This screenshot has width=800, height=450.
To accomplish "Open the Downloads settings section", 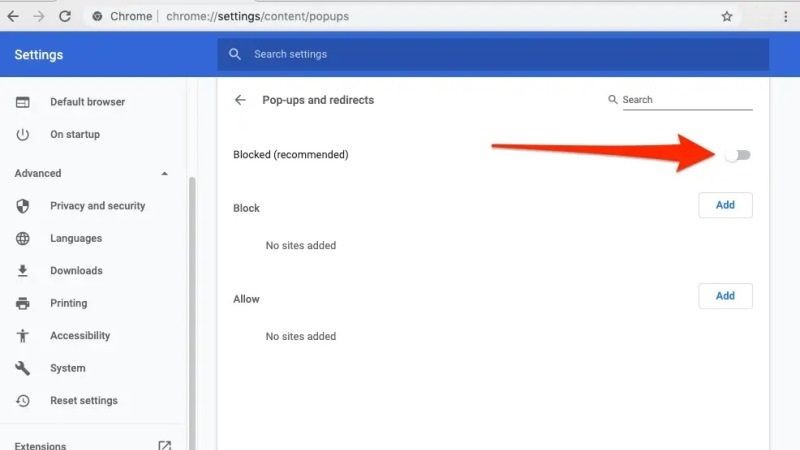I will coord(76,271).
